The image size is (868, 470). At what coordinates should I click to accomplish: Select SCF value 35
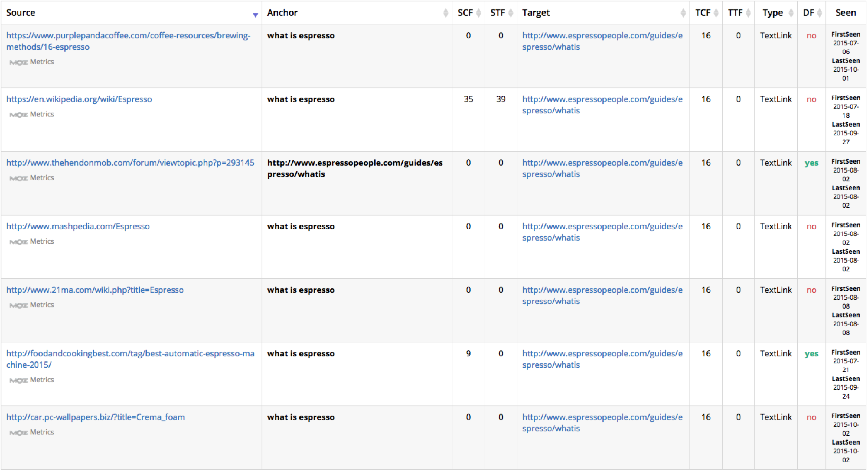click(x=468, y=99)
